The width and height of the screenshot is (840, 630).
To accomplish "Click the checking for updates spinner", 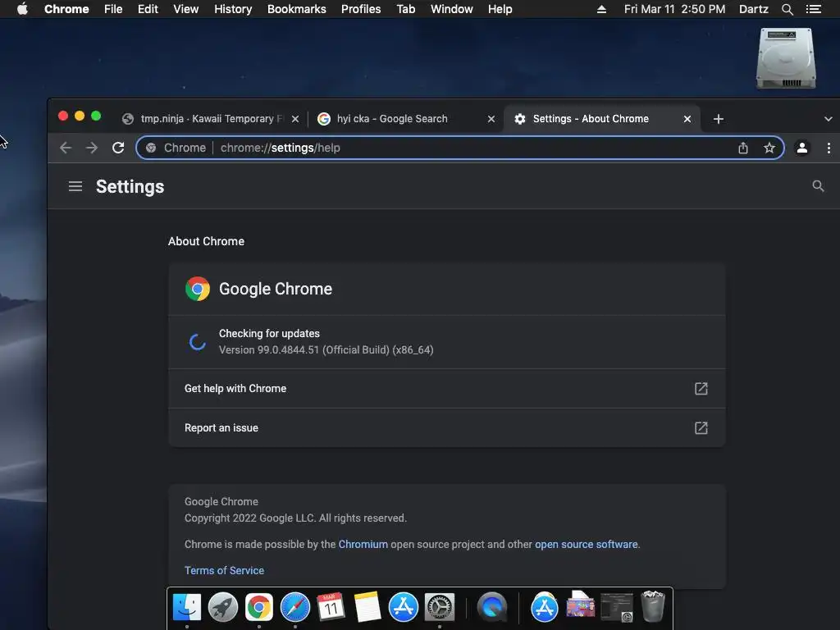I will (x=198, y=342).
